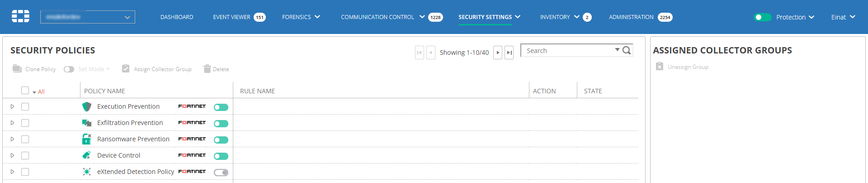Open the Einat user menu
This screenshot has height=183, width=868.
[843, 17]
